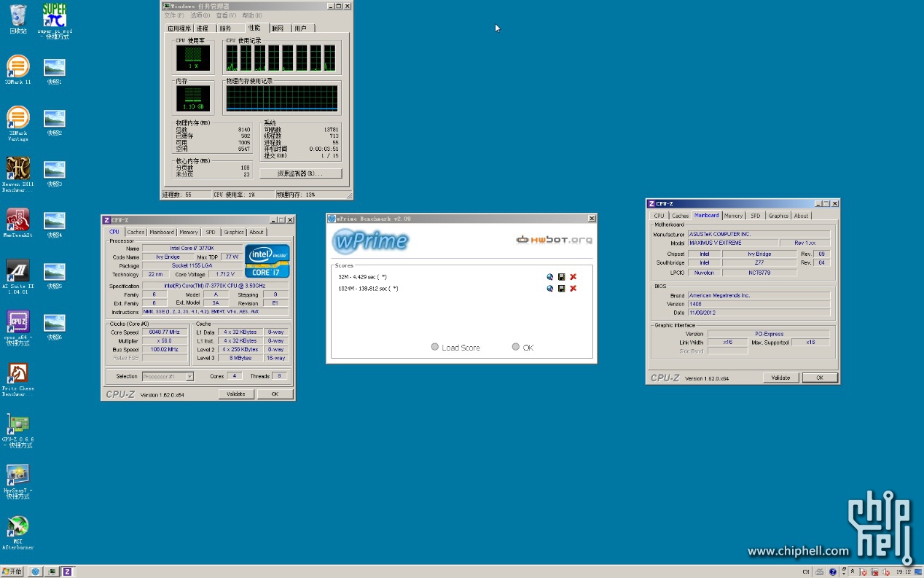Click the 资源监视器 button in Task Manager
Viewport: 924px width, 578px height.
click(x=300, y=173)
